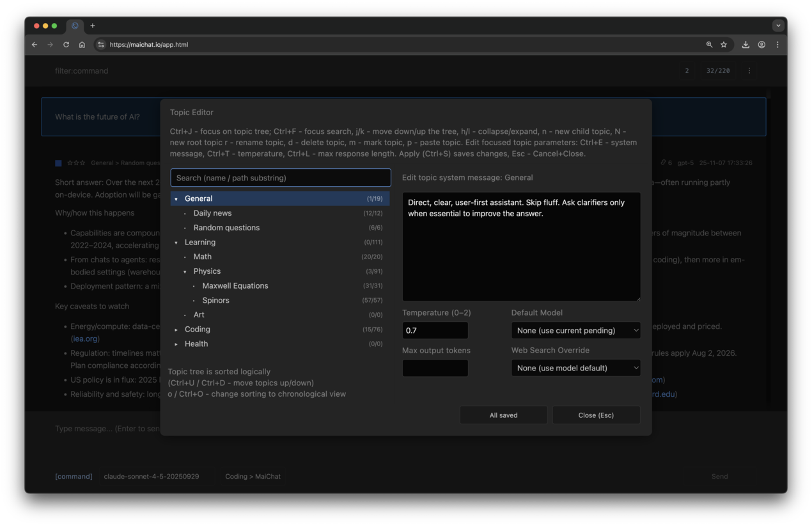Click the pending-count badge showing 2
Viewport: 812px width, 526px height.
pyautogui.click(x=687, y=70)
